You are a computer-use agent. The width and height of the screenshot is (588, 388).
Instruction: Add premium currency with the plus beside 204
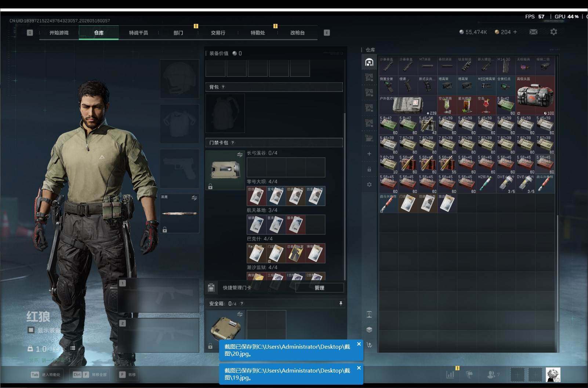click(515, 32)
